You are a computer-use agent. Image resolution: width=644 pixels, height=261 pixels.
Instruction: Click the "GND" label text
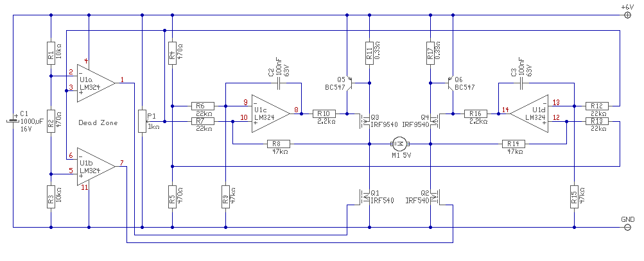click(x=628, y=219)
